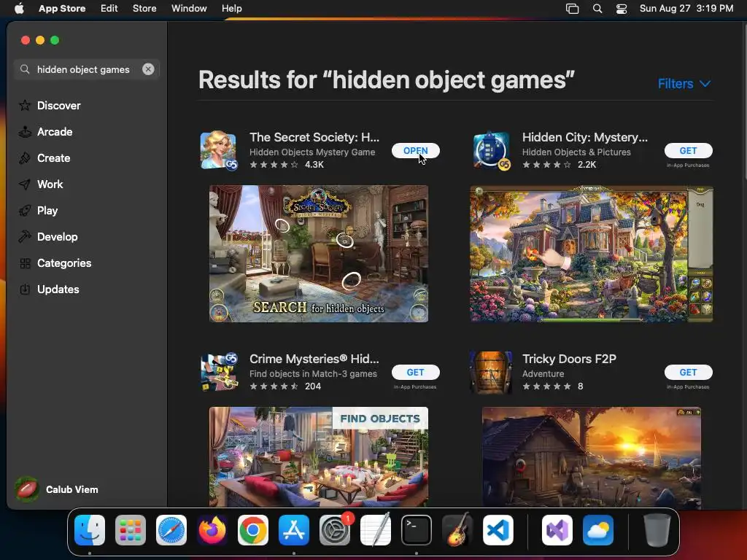Click GET for Tricky Doors F2P
This screenshot has width=747, height=560.
tap(689, 373)
